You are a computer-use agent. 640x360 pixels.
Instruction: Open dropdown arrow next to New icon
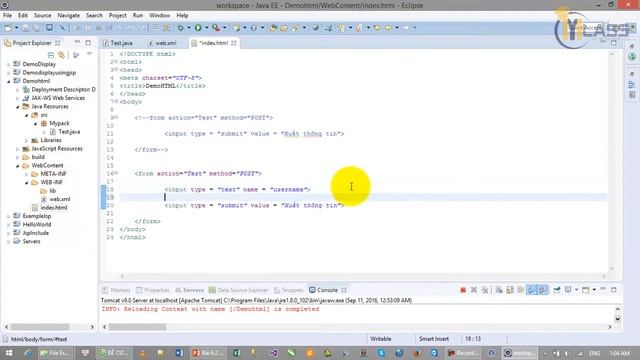click(16, 28)
